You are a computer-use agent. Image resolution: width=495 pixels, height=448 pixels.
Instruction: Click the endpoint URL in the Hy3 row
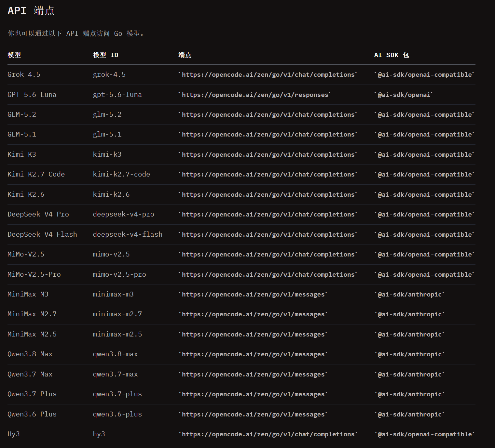coord(268,434)
